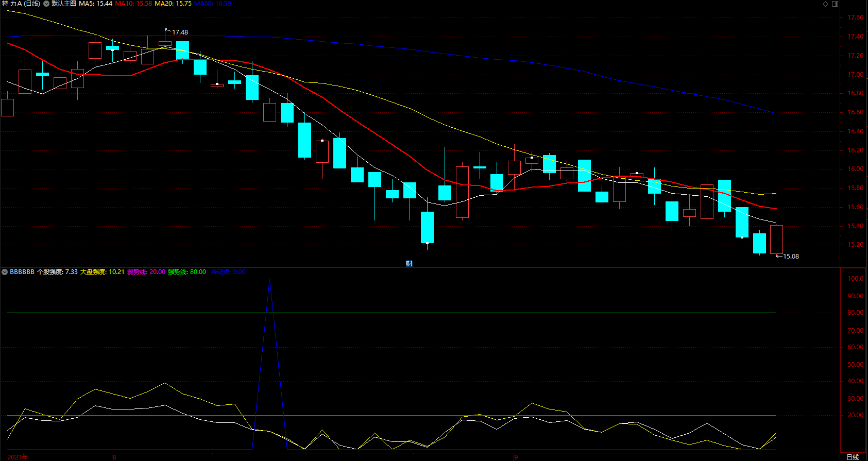Screen dimensions: 868x461
Task: Click the 80.00 indicator axis label
Action: (x=856, y=313)
